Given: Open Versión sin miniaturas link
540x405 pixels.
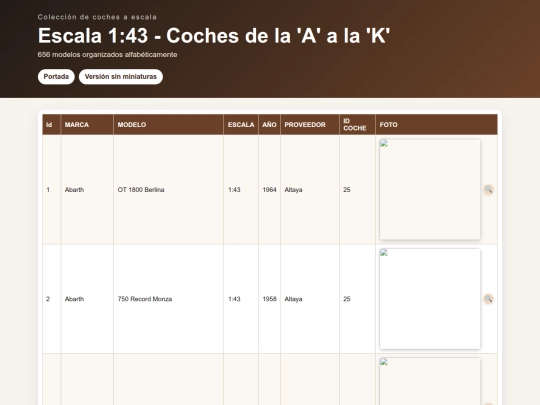Looking at the screenshot, I should (121, 76).
